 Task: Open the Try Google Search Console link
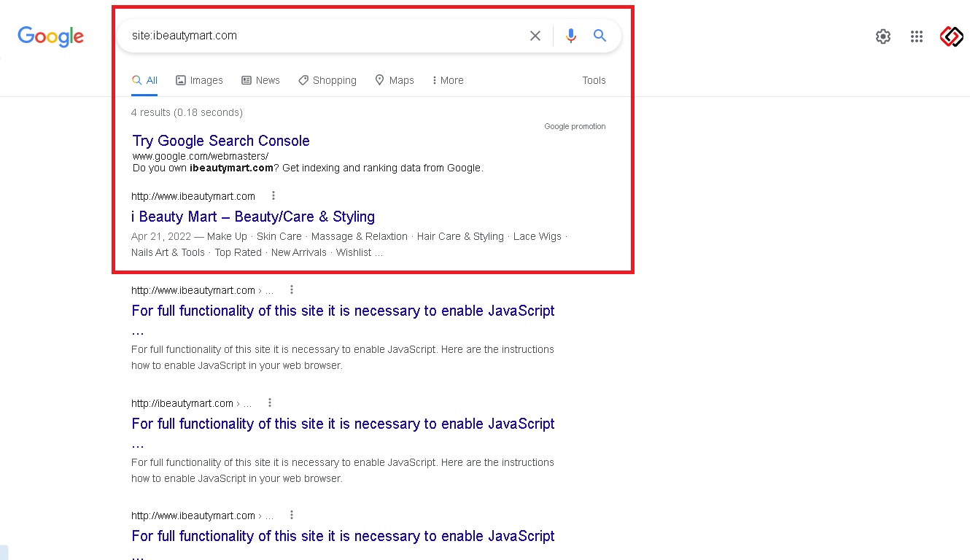coord(221,141)
